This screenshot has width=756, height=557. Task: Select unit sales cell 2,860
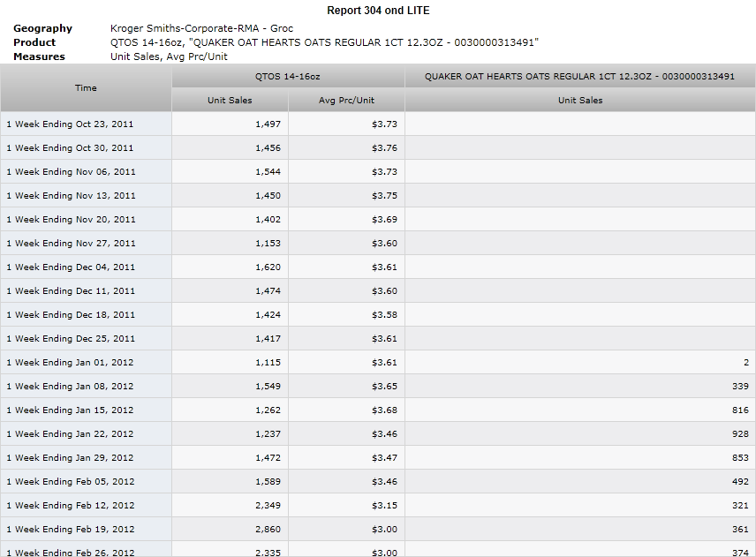[x=230, y=530]
